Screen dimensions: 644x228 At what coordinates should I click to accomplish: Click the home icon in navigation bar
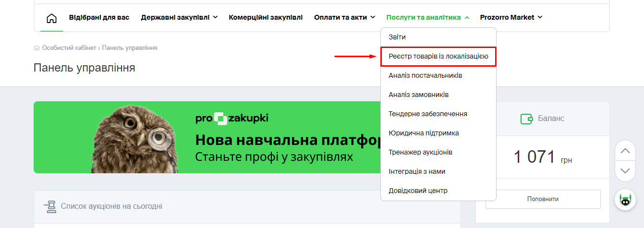click(x=51, y=18)
